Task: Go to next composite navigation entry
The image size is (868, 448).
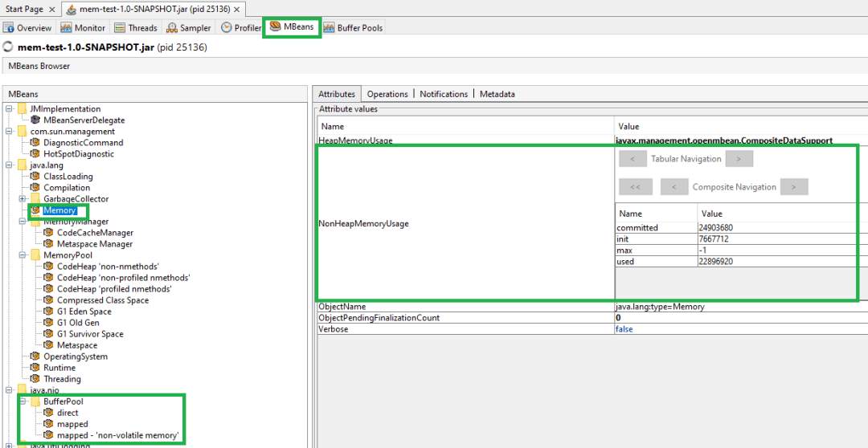Action: pos(794,187)
